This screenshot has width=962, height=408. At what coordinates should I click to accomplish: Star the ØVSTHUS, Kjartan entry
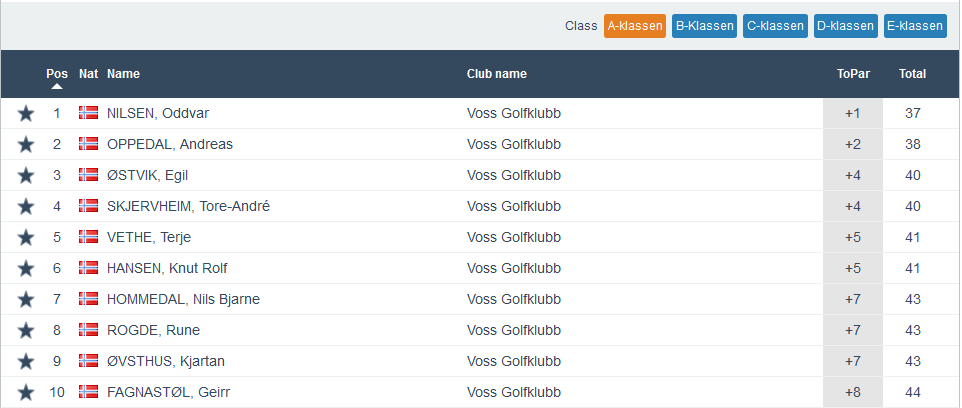26,362
